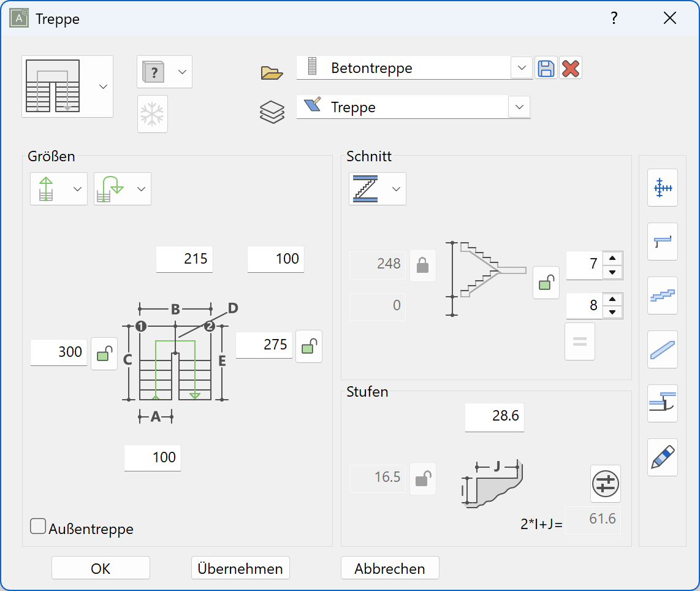Image resolution: width=700 pixels, height=591 pixels.
Task: Click the step settings icon in Stufen section
Action: click(x=605, y=484)
